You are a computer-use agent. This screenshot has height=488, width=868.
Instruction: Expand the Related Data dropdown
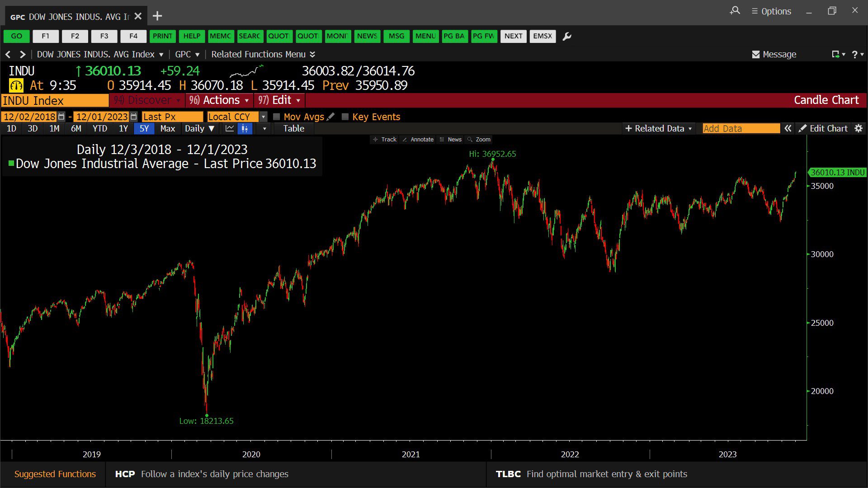click(x=658, y=129)
